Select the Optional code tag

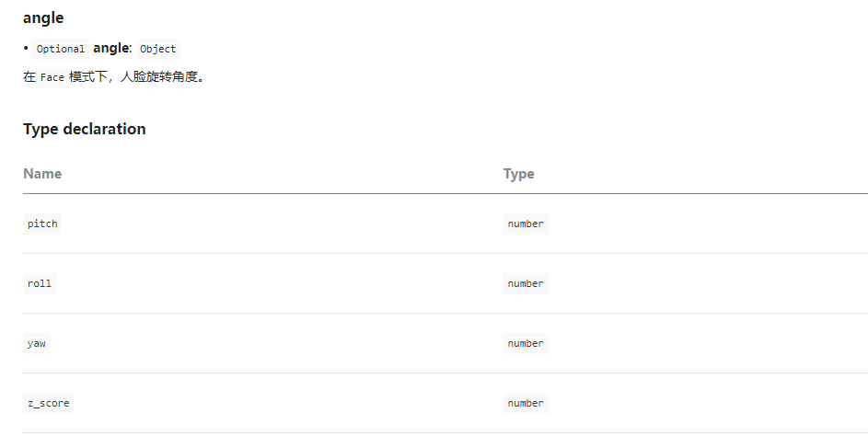(x=61, y=49)
